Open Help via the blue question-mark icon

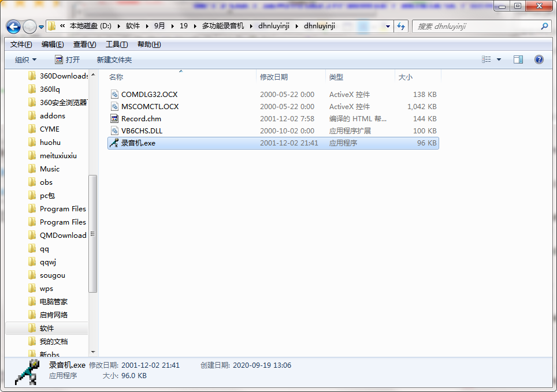(539, 59)
